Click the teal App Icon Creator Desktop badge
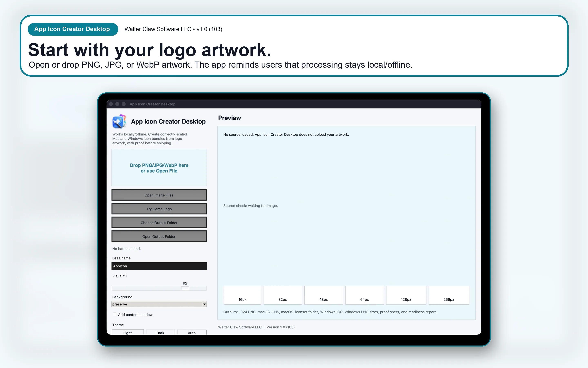This screenshot has width=588, height=368. (73, 29)
